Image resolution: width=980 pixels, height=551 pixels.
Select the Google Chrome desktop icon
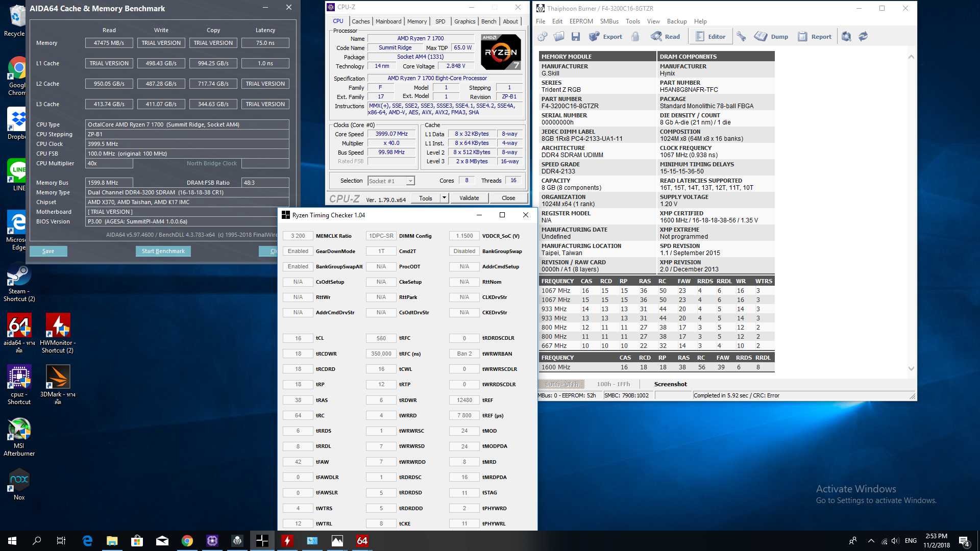(17, 76)
